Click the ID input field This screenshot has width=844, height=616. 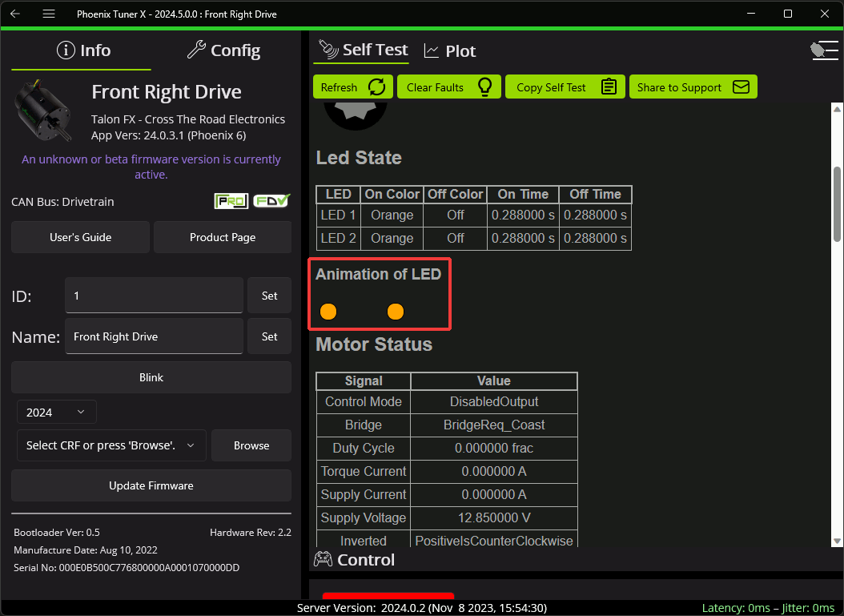click(154, 295)
